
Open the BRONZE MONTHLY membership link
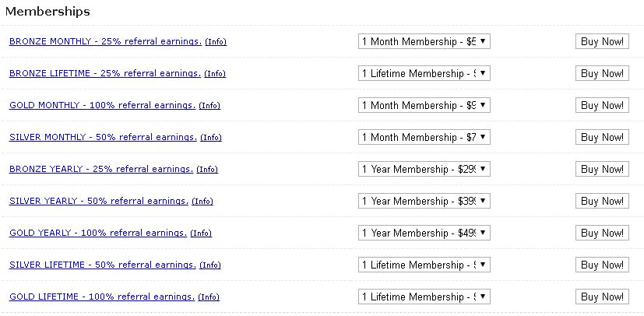(106, 41)
